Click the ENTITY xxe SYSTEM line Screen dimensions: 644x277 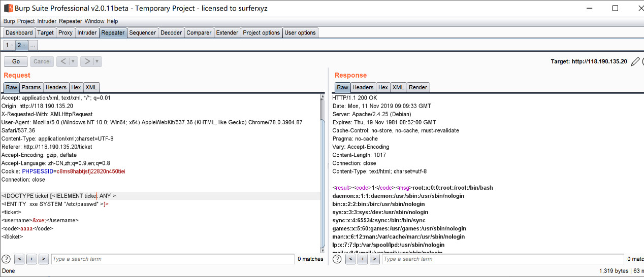click(x=55, y=204)
